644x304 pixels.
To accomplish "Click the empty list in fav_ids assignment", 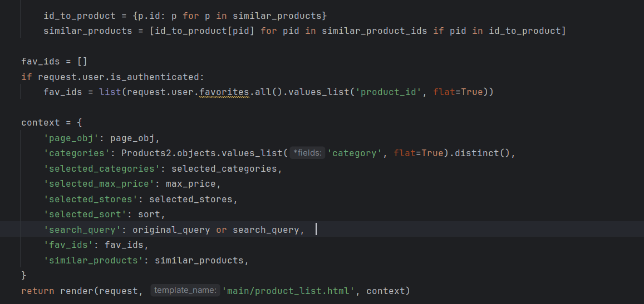I will pyautogui.click(x=82, y=62).
